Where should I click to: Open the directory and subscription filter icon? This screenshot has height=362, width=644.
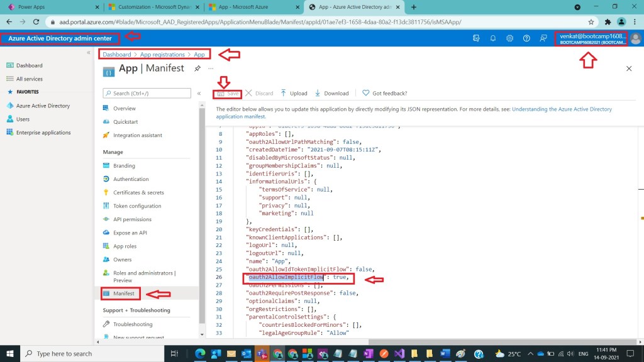click(x=477, y=38)
